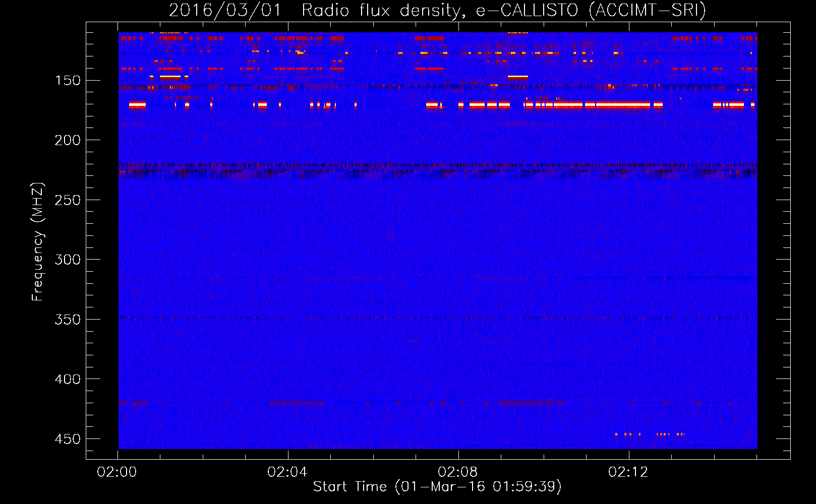Click the 250 frequency tick label
816x504 pixels.
[68, 200]
